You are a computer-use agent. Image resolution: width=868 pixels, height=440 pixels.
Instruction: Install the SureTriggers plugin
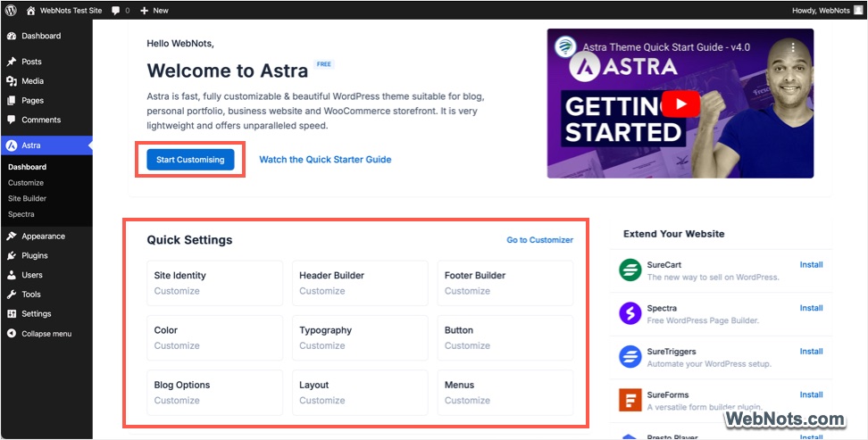[811, 352]
